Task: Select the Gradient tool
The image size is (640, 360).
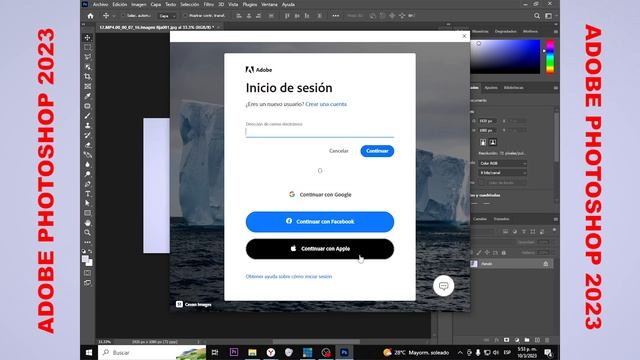Action: coord(87,155)
